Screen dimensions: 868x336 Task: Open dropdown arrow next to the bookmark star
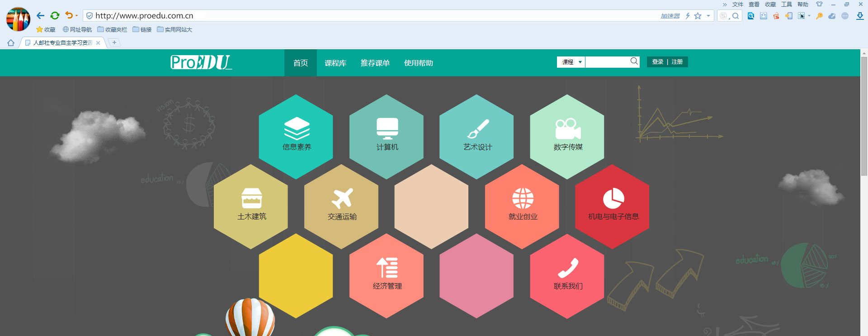point(708,16)
